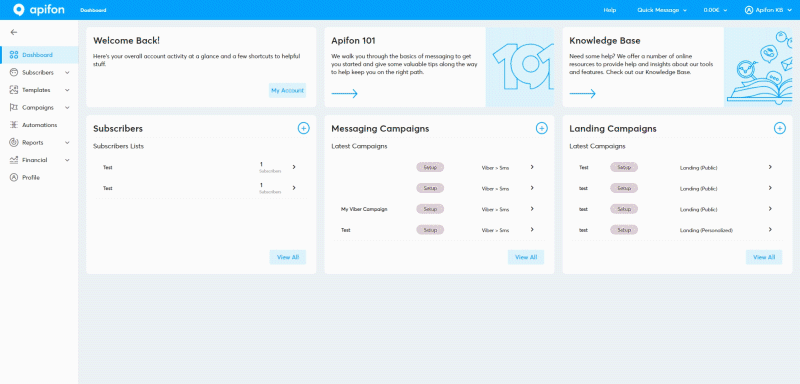Click the Apifon logo in the header
This screenshot has height=384, width=800.
(x=39, y=10)
